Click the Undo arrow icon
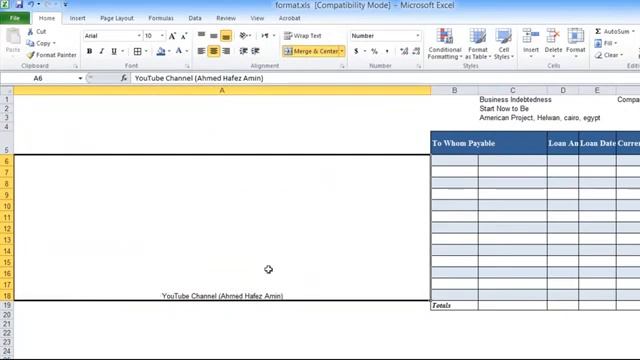 [x=31, y=4]
